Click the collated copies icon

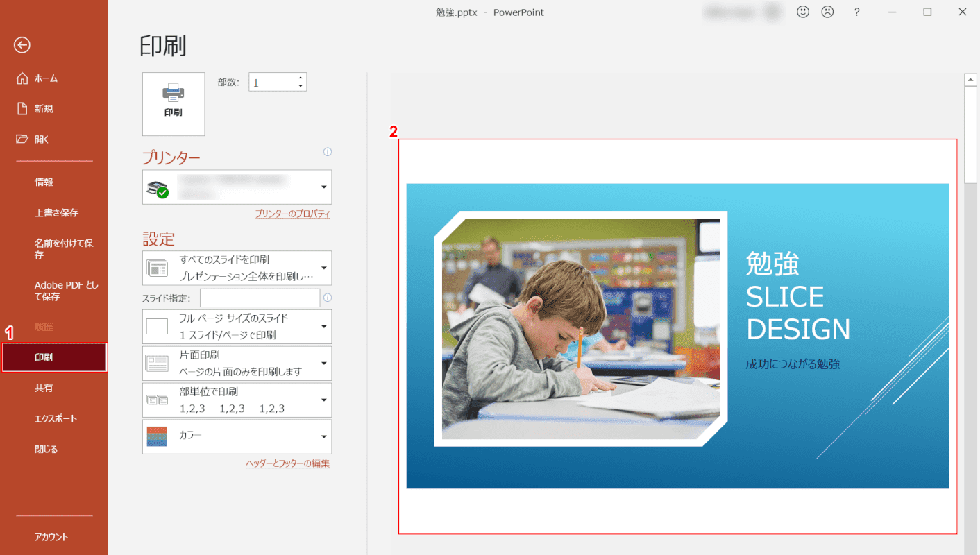point(158,400)
